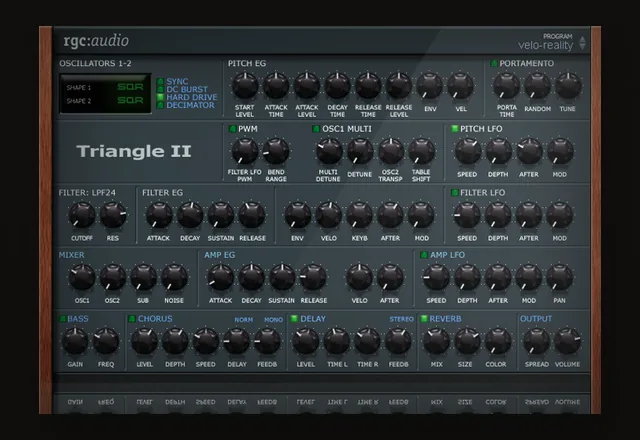Click the output SPREAD knob
Image resolution: width=640 pixels, height=440 pixels.
click(536, 341)
